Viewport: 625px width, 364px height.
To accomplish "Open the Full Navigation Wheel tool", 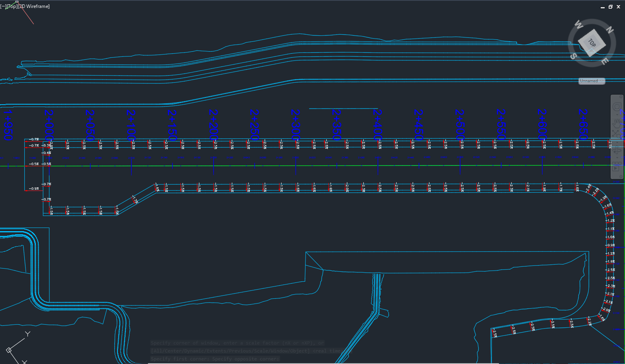I will tap(617, 107).
